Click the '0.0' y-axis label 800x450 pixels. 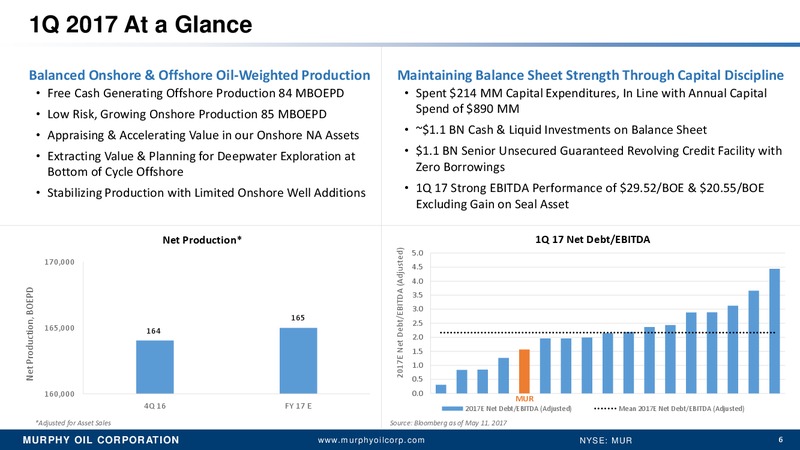click(x=417, y=393)
